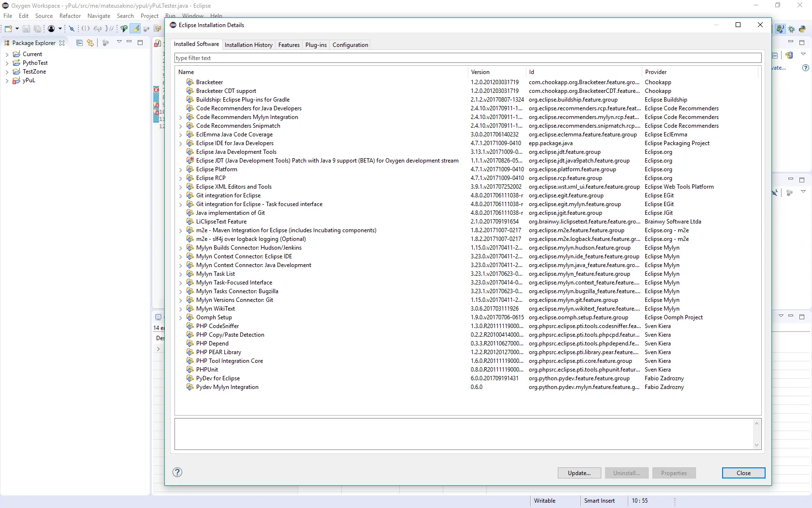The height and width of the screenshot is (508, 812).
Task: Switch to the PyDev perspective python icon
Action: click(802, 29)
